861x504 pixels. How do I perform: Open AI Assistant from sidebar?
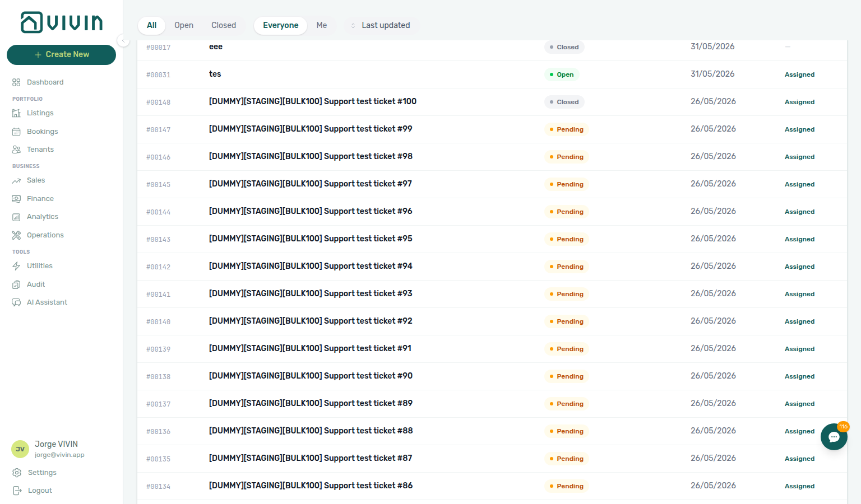(x=47, y=302)
